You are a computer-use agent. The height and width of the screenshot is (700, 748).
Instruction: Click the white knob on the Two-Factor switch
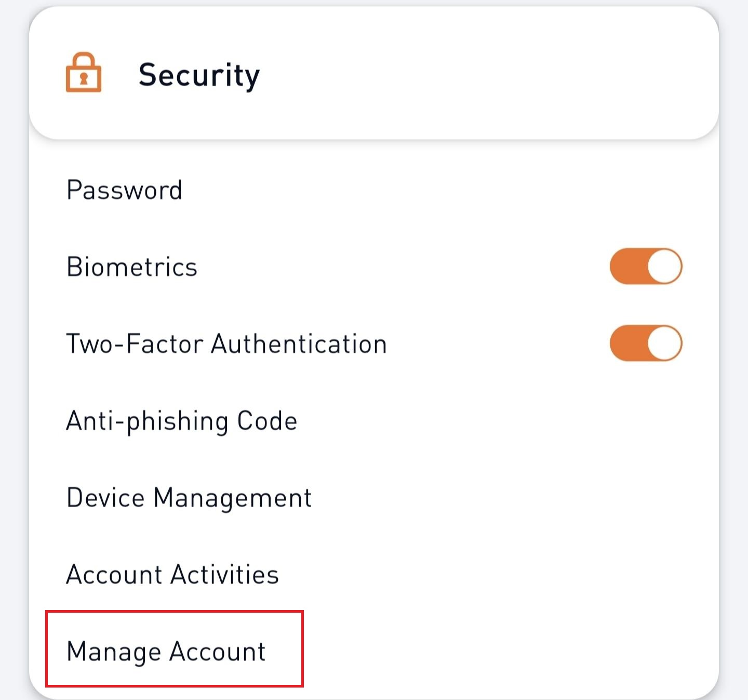(x=664, y=343)
